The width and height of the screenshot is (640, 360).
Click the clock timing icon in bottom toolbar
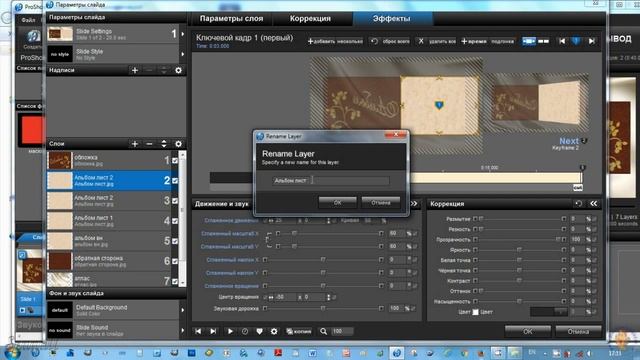[245, 331]
